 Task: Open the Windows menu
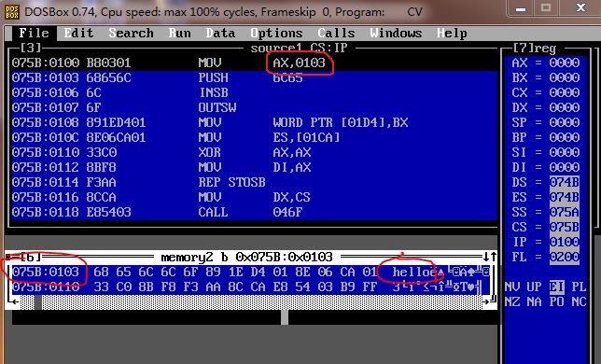point(396,33)
